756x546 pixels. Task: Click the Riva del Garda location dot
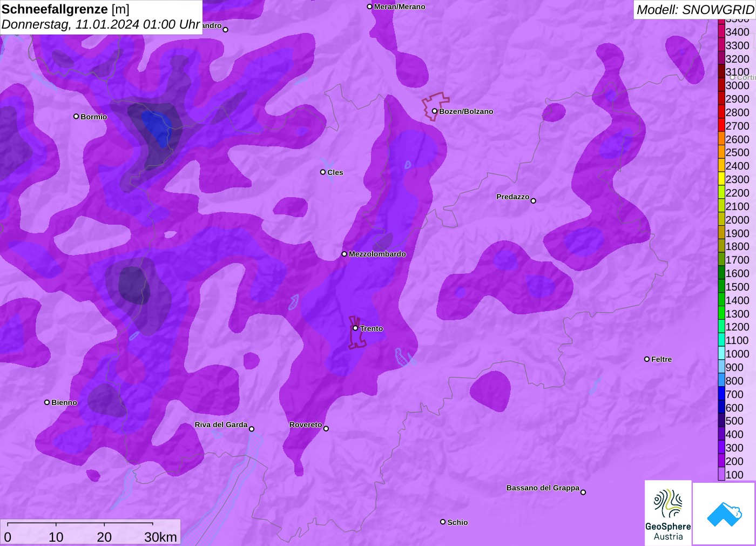point(252,429)
